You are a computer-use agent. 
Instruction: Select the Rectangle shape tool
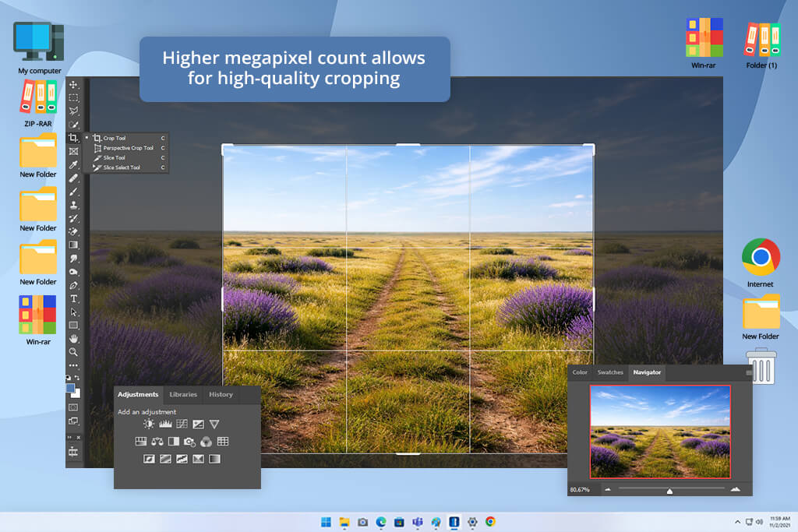(73, 325)
